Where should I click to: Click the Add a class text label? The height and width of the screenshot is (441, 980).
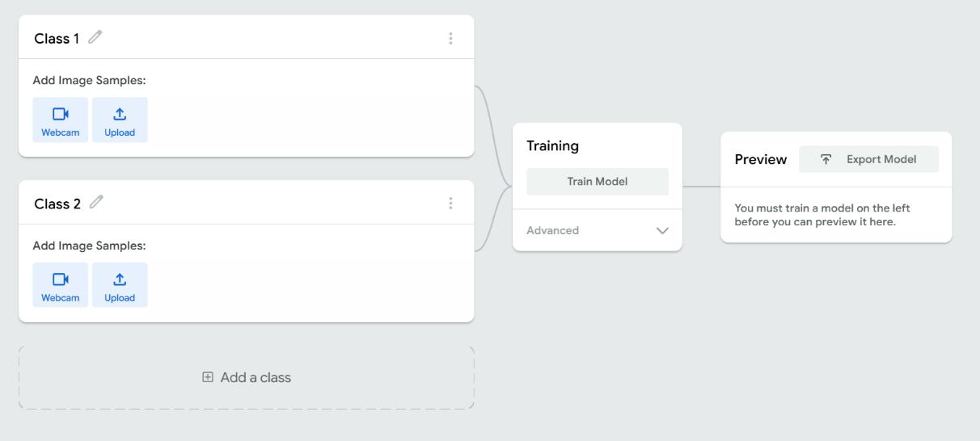pyautogui.click(x=256, y=377)
